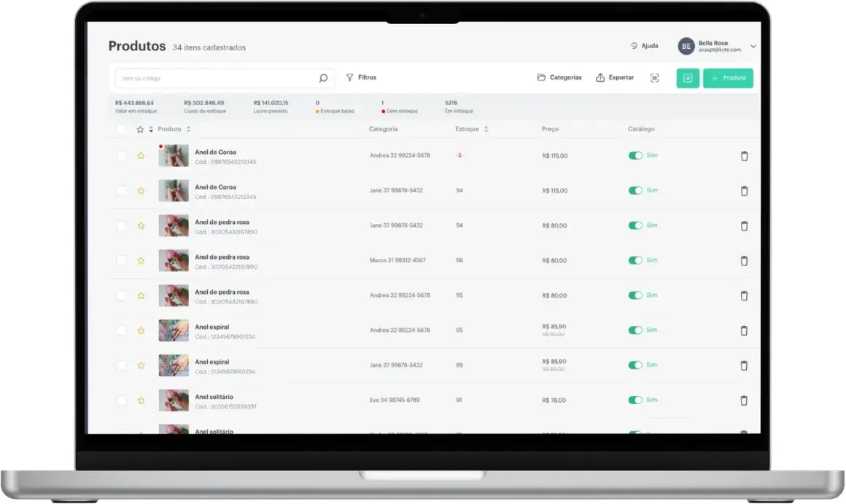The width and height of the screenshot is (846, 504).
Task: Disable catalog switch for Anel solitário
Action: (x=635, y=400)
